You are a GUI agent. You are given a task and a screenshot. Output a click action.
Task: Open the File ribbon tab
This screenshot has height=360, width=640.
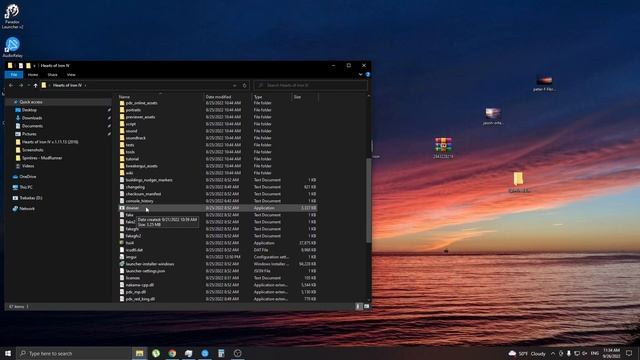pos(14,75)
